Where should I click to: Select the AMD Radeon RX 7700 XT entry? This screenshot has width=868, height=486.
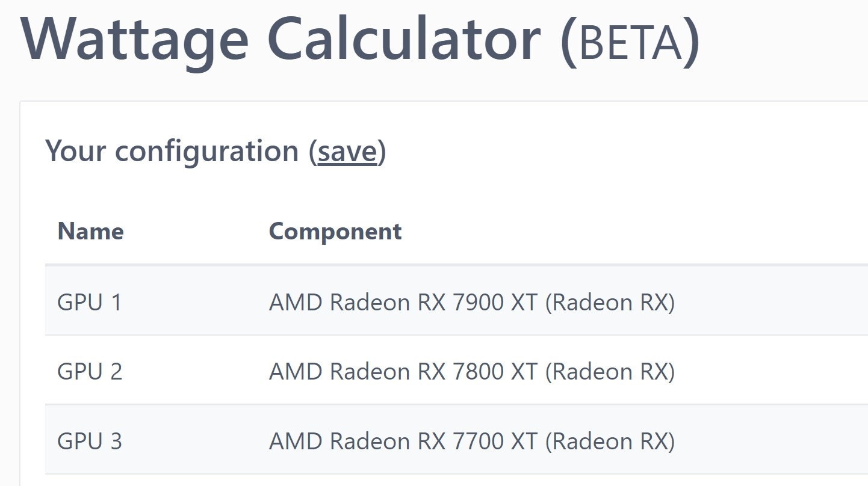tap(473, 441)
